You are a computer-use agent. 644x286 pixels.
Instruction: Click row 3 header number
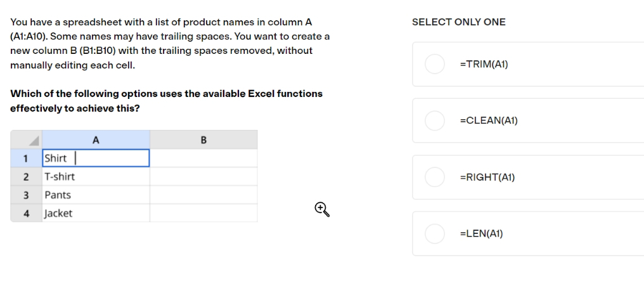pos(26,195)
